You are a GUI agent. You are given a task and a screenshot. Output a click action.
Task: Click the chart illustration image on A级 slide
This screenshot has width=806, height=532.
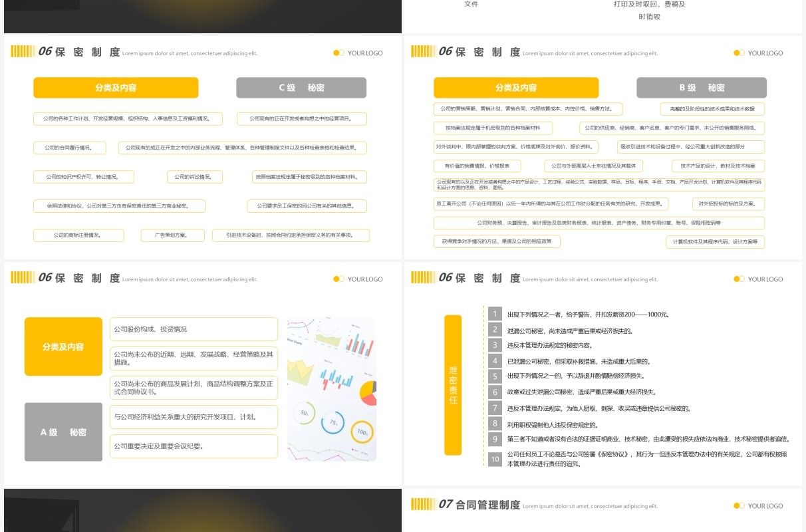[x=332, y=389]
